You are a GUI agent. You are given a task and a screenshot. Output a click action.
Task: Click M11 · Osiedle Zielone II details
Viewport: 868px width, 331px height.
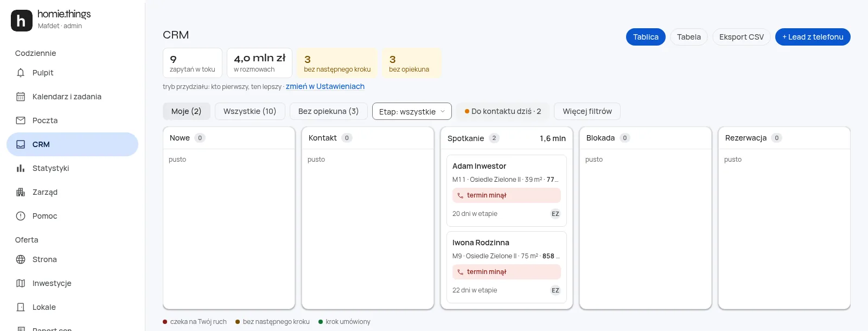pos(505,180)
